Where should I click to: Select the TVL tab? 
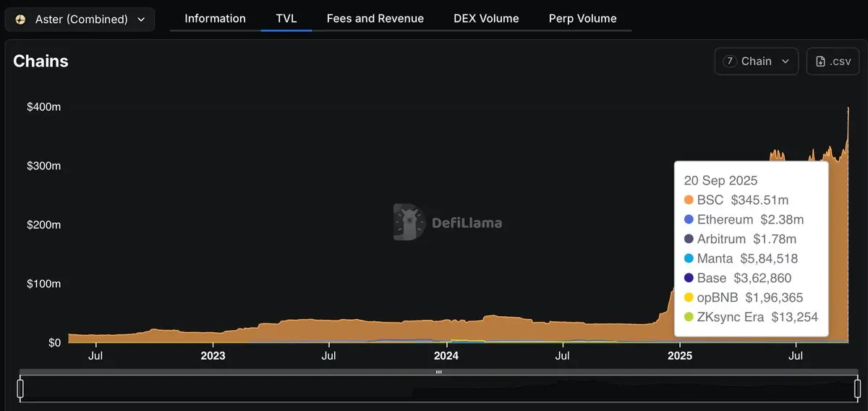(286, 19)
